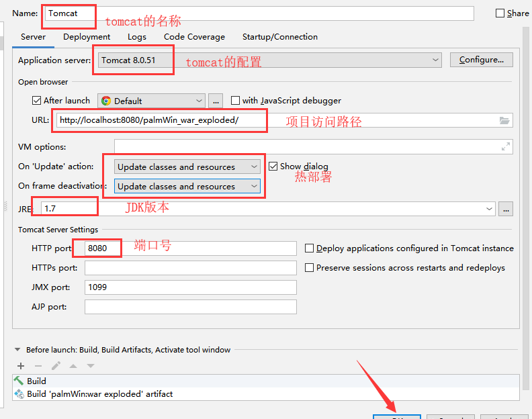
Task: Collapse the Before launch section triangle
Action: (17, 349)
